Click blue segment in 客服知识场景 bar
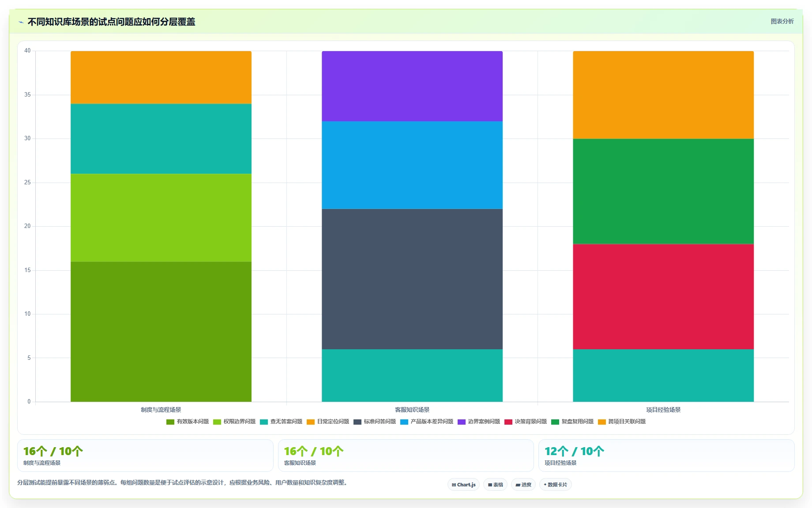 412,165
